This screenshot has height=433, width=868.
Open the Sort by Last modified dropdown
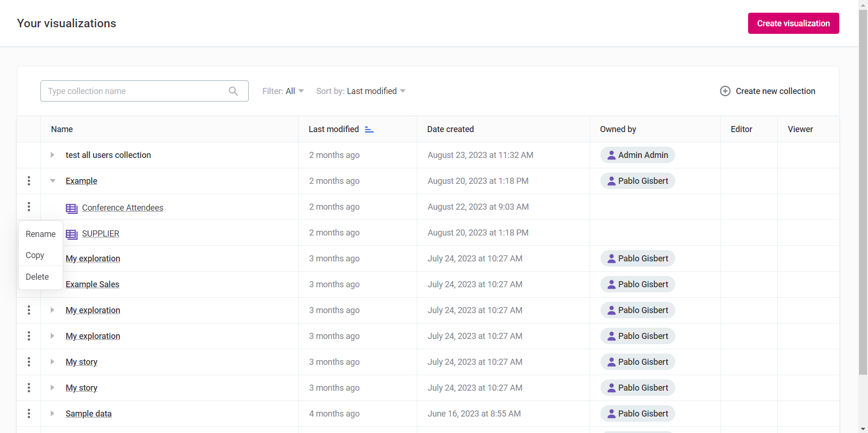pyautogui.click(x=361, y=91)
